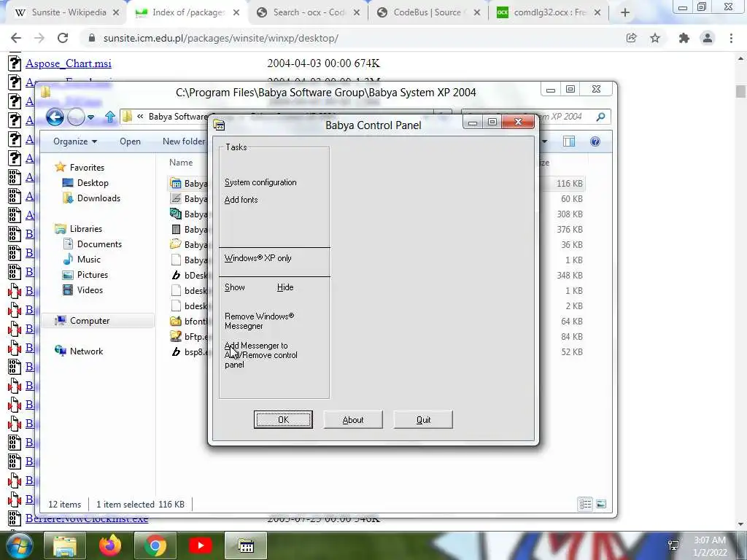747x560 pixels.
Task: Select the bsp8 file icon
Action: 176,352
